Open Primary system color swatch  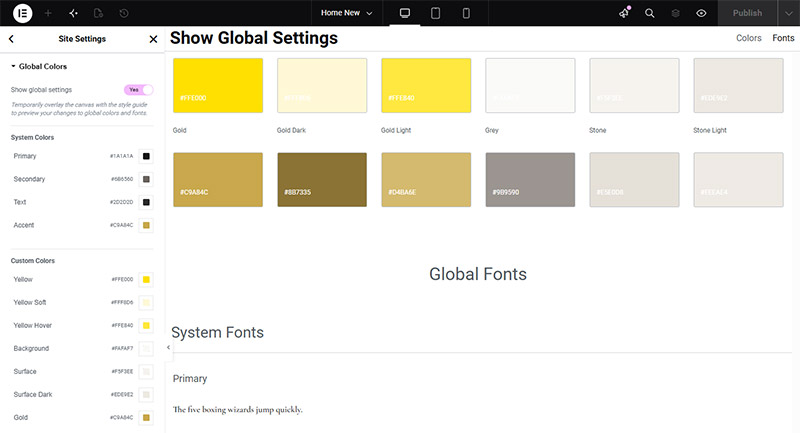(x=146, y=156)
